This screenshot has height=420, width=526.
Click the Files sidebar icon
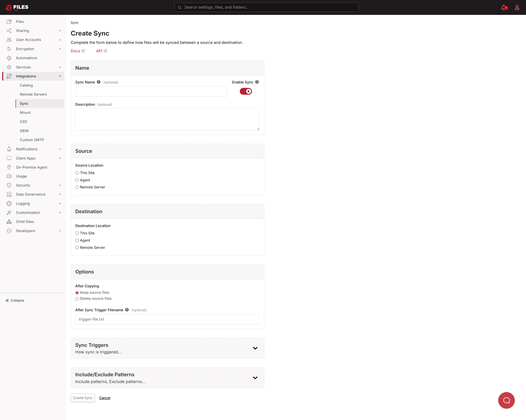tap(9, 21)
